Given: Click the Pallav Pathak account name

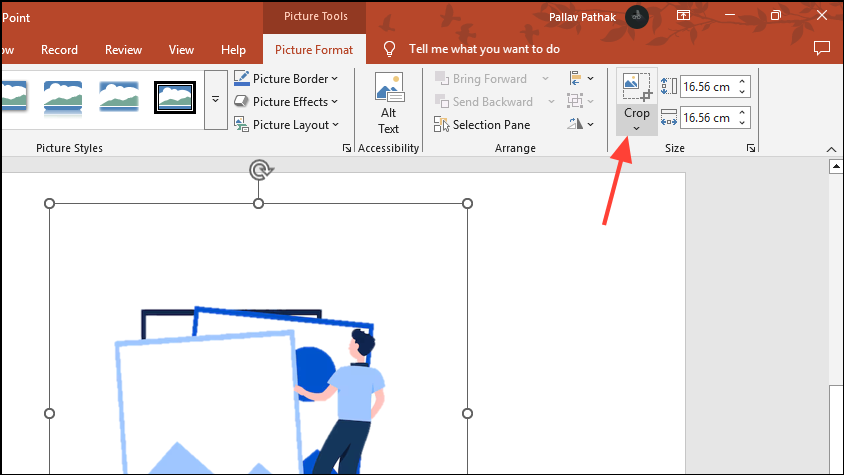Looking at the screenshot, I should coord(582,17).
